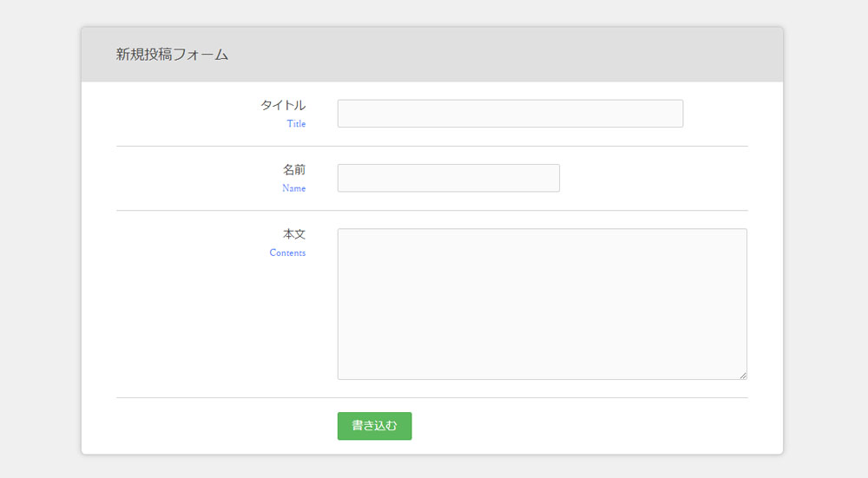Image resolution: width=868 pixels, height=478 pixels.
Task: Click the divider below the title row
Action: pos(431,146)
